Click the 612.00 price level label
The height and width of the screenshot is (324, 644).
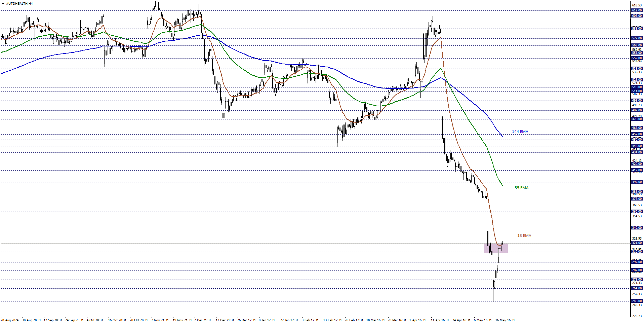[x=637, y=10]
